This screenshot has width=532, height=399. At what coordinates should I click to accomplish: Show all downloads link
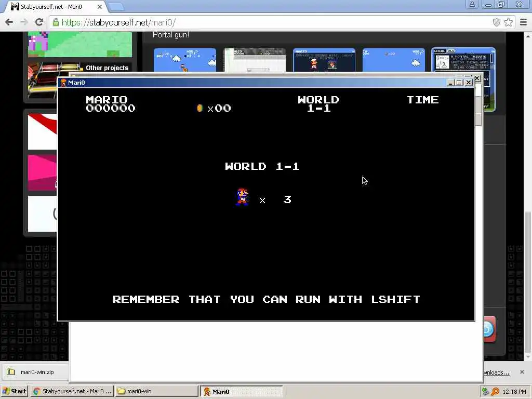(496, 373)
